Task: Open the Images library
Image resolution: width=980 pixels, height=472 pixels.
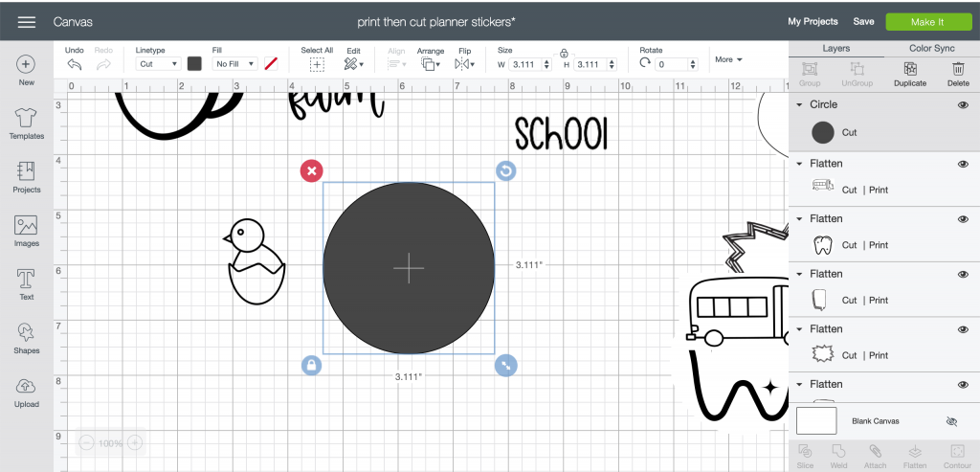Action: tap(26, 231)
